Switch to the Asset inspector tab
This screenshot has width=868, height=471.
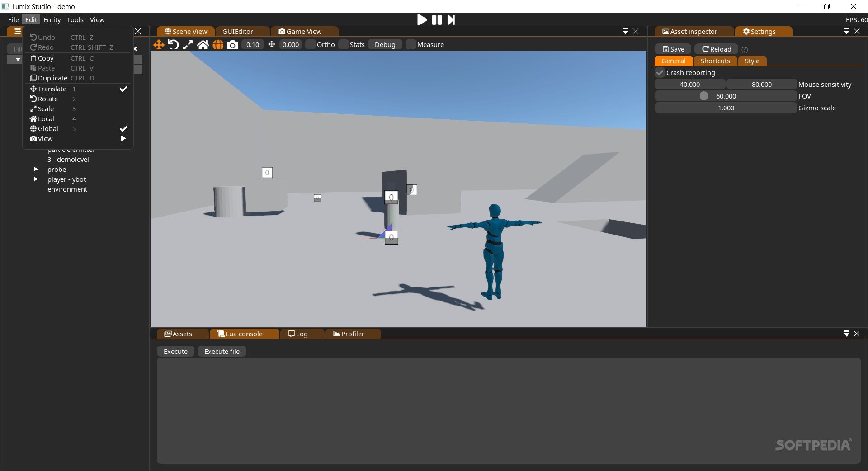(693, 31)
